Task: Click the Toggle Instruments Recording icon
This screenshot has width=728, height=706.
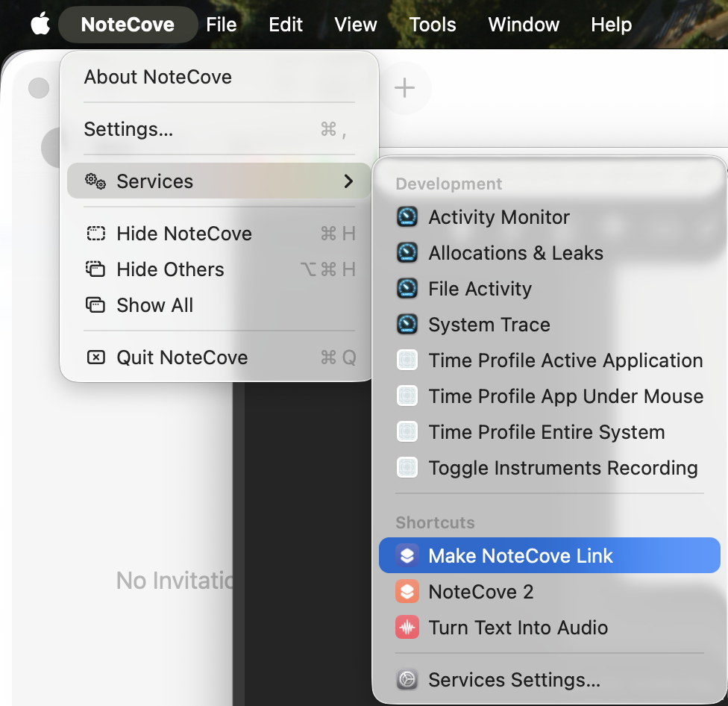Action: (407, 467)
